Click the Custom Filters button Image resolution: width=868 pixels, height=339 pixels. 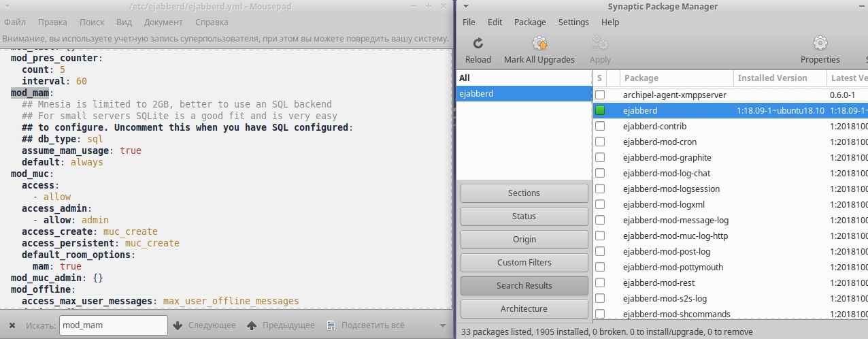pyautogui.click(x=524, y=263)
